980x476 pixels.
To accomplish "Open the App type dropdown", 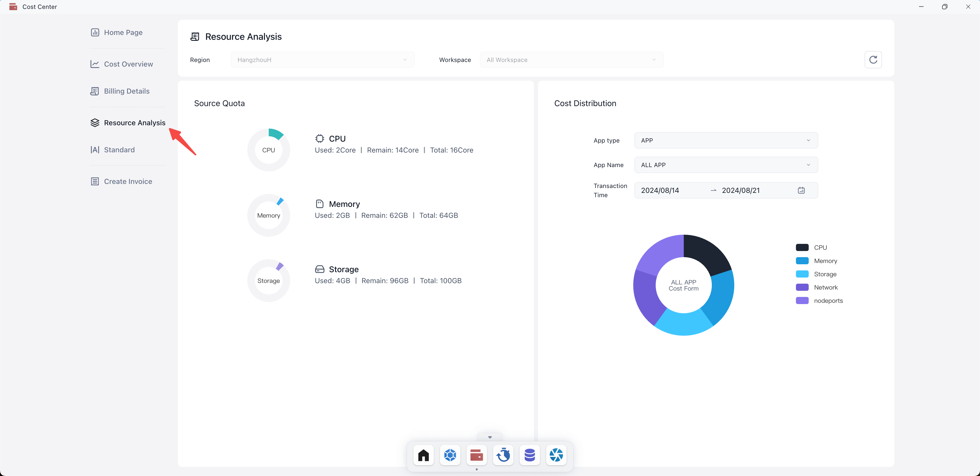I will [x=726, y=140].
